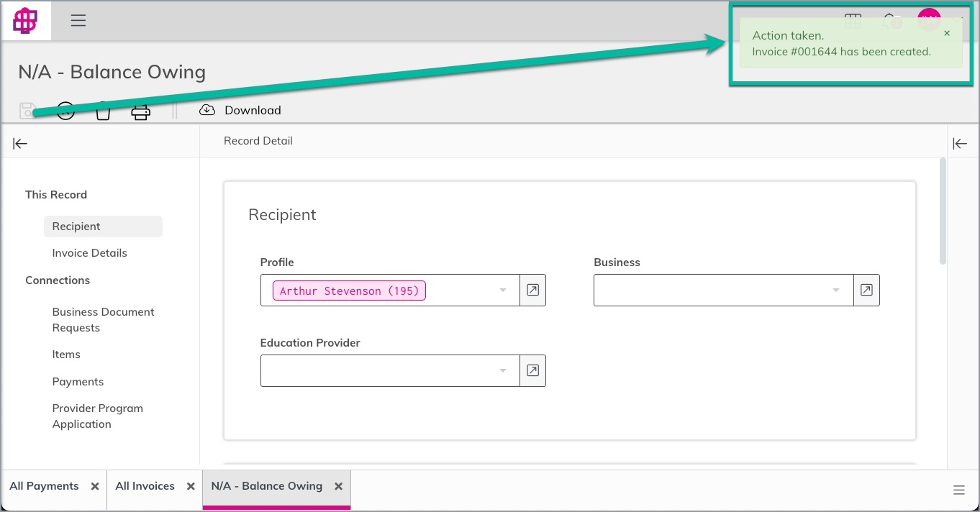Open the hamburger navigation menu beside the logo

pos(78,21)
